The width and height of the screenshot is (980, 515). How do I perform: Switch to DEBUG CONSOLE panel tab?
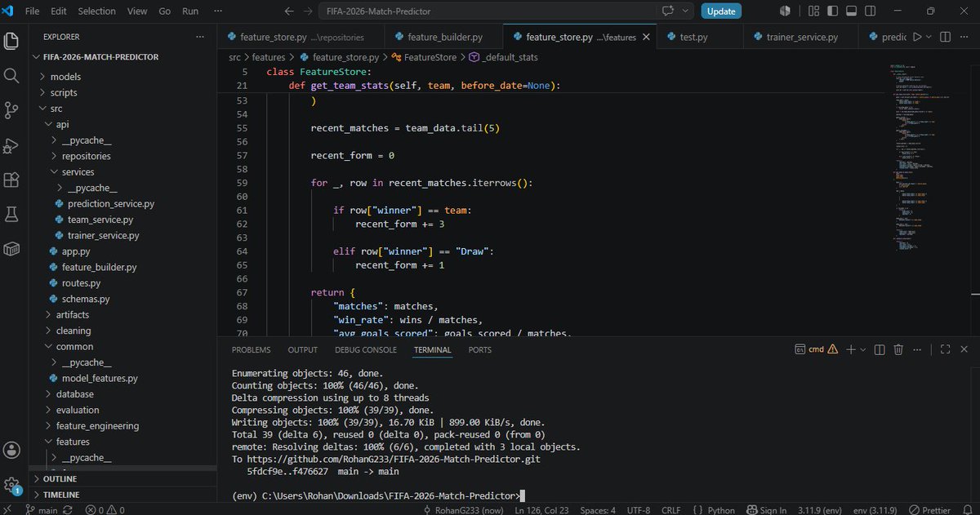pos(366,349)
